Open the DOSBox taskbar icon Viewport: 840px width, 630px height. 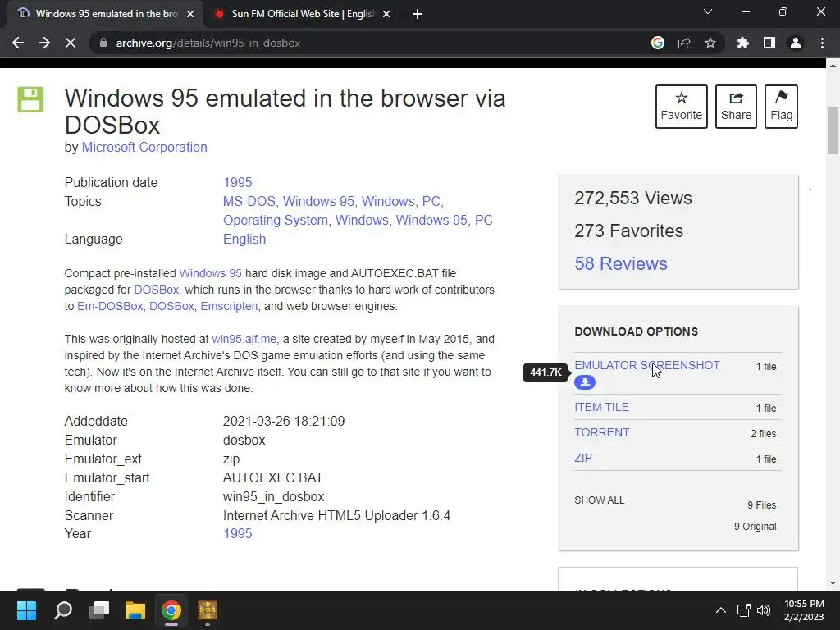tap(208, 610)
